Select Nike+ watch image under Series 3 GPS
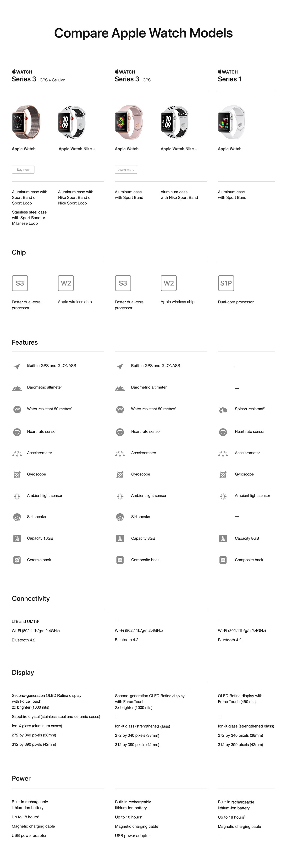 pyautogui.click(x=174, y=122)
